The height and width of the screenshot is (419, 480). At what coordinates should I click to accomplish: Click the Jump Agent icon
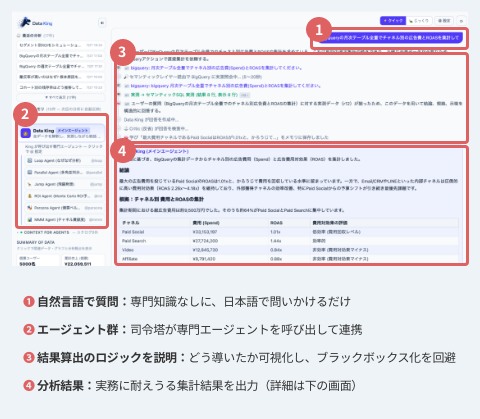point(30,184)
